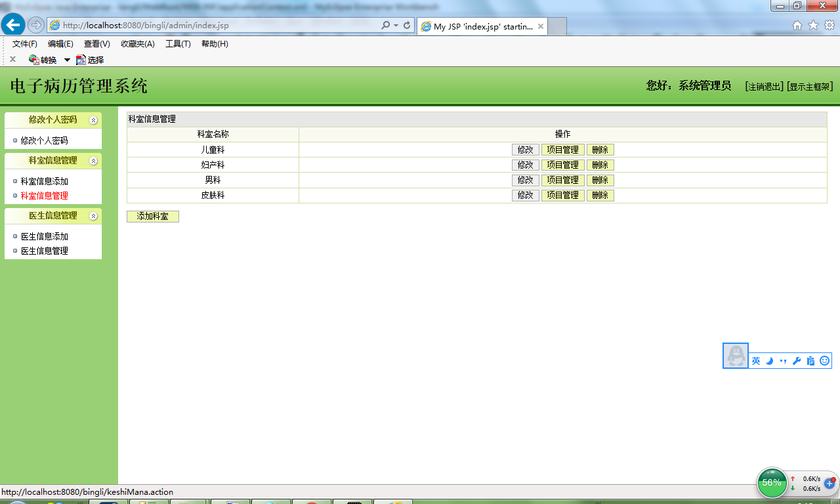The image size is (840, 504).
Task: Click 医生信息管理 link in sidebar
Action: coord(45,251)
